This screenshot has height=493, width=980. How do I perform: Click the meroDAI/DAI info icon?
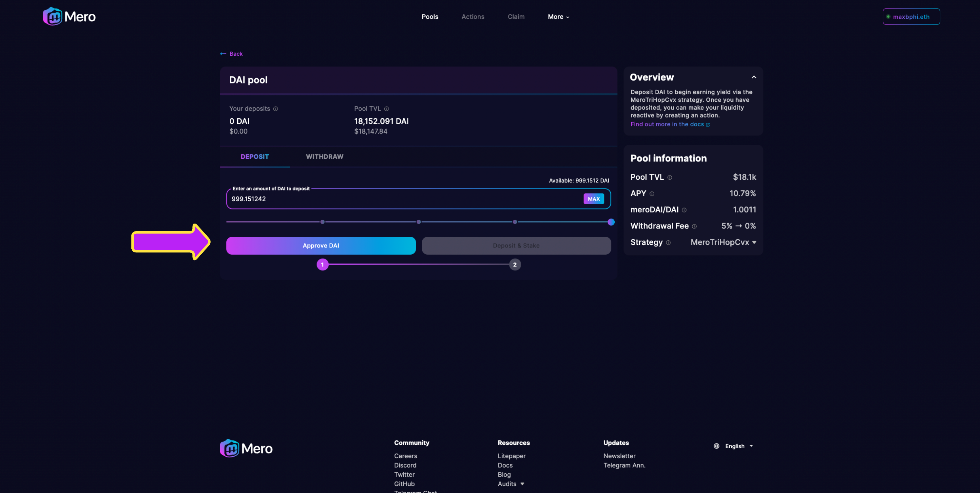point(684,210)
